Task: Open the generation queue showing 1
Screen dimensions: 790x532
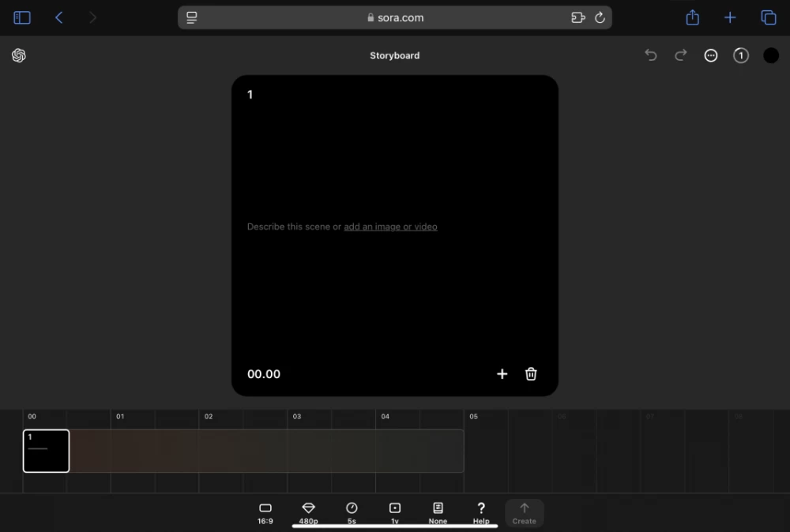Action: tap(740, 55)
